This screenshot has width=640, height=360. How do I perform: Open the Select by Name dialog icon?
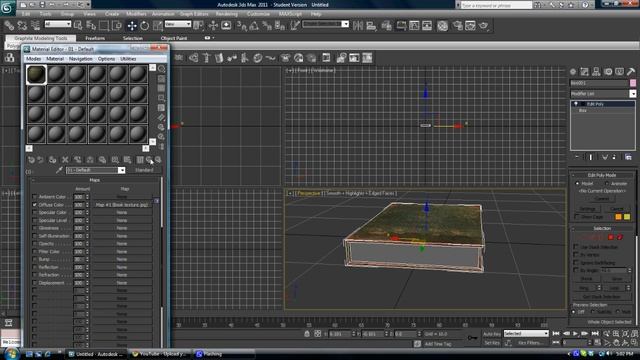(x=91, y=26)
